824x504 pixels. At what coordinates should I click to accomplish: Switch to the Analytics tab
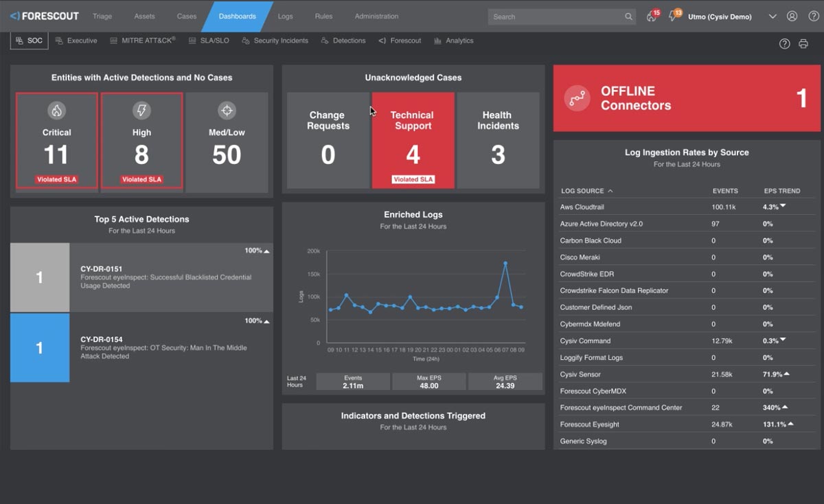[x=454, y=41]
